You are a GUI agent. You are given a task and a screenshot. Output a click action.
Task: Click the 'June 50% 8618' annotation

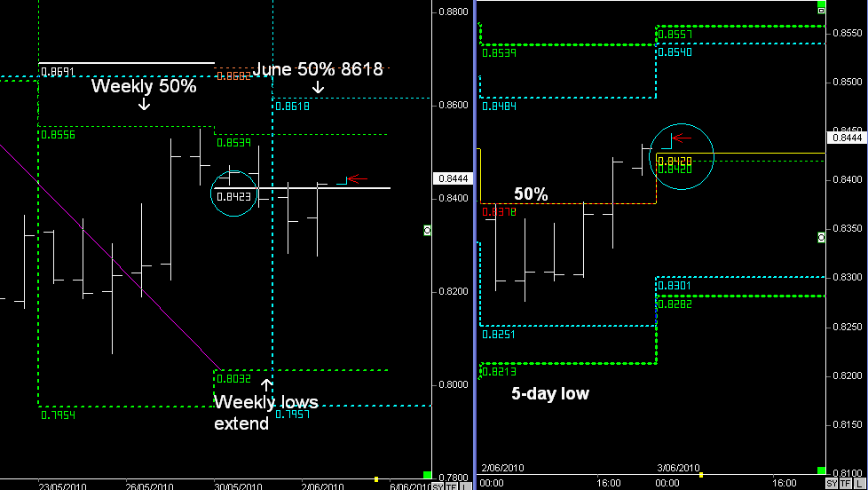[x=317, y=69]
